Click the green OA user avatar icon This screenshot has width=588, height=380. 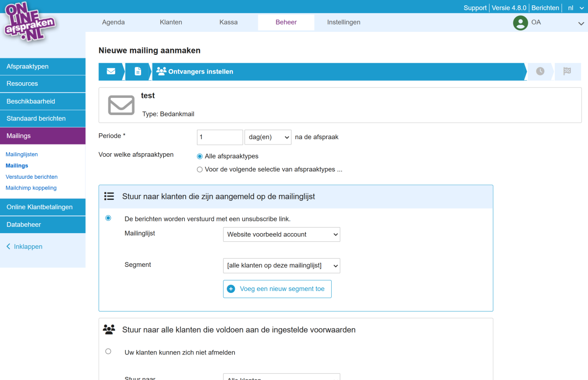pos(520,23)
